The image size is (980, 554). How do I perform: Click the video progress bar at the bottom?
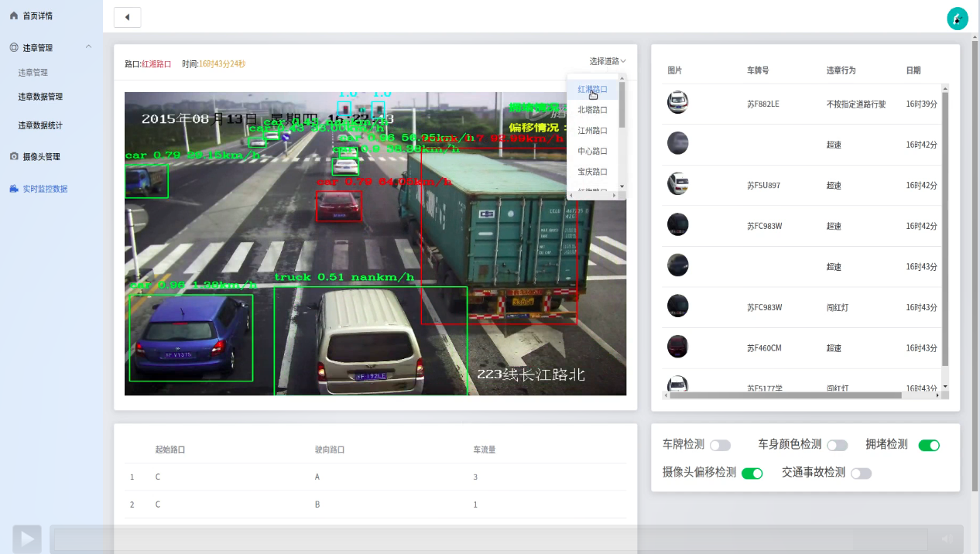pos(489,539)
